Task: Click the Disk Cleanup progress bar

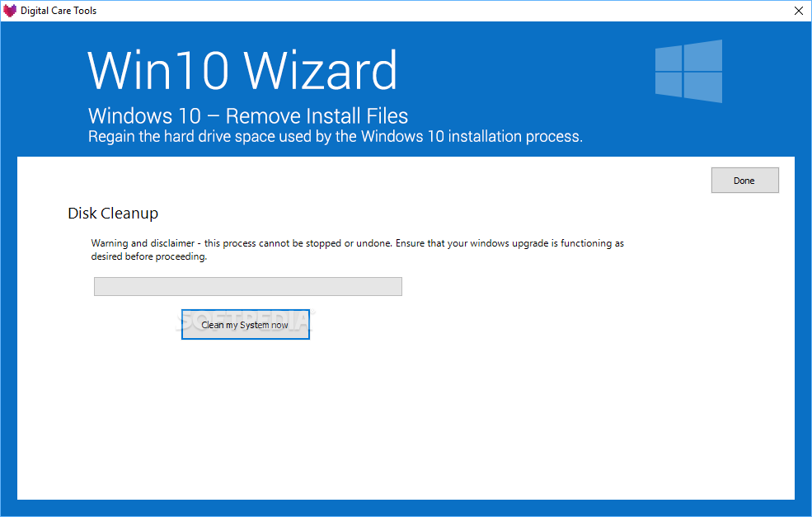Action: tap(248, 286)
